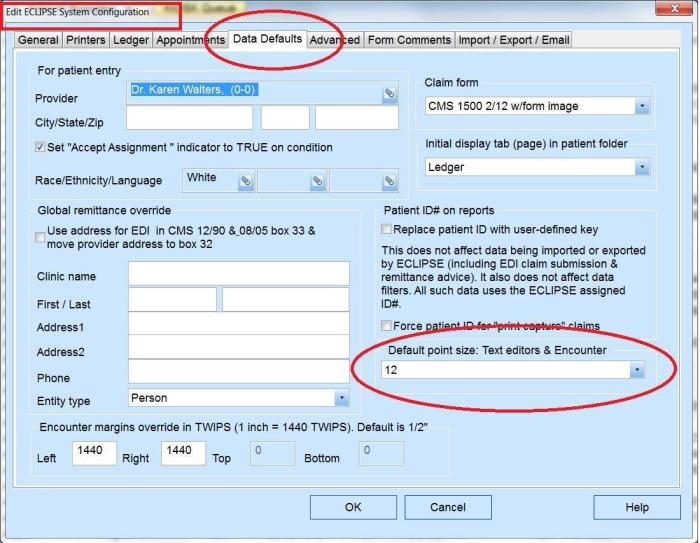Switch to the General tab

pyautogui.click(x=38, y=40)
